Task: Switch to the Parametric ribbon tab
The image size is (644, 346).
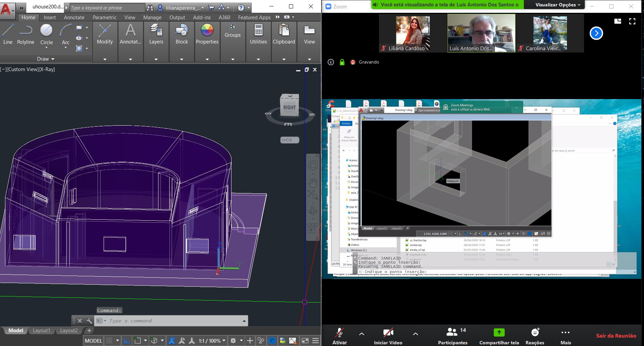Action: [105, 18]
